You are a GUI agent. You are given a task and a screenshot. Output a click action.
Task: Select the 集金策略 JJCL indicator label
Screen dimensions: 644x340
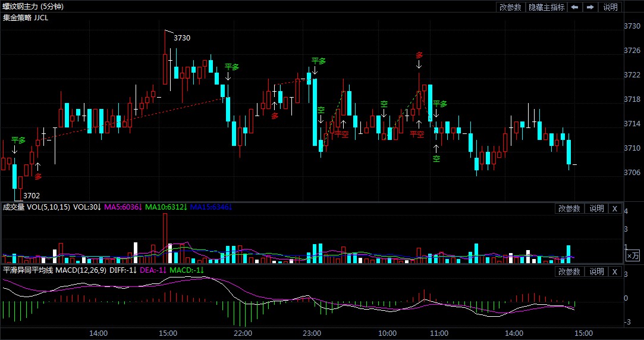[x=26, y=17]
